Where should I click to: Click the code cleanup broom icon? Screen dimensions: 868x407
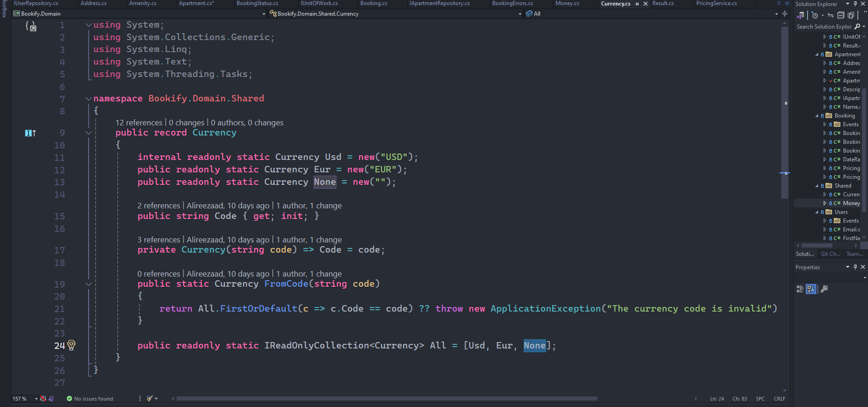coord(150,399)
